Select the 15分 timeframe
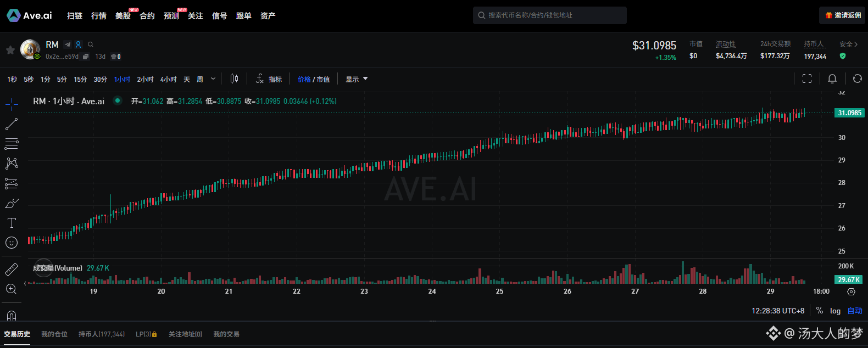 [x=80, y=80]
